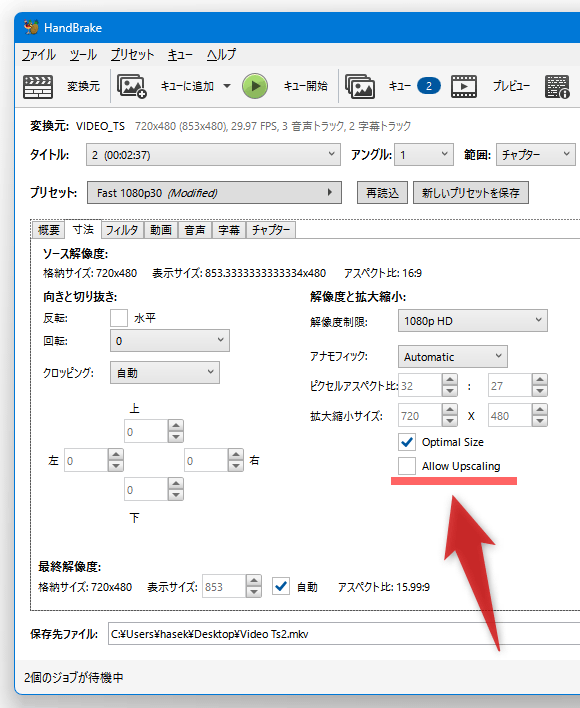This screenshot has height=708, width=580.
Task: Click the プレビュー toolbar label
Action: click(x=511, y=86)
